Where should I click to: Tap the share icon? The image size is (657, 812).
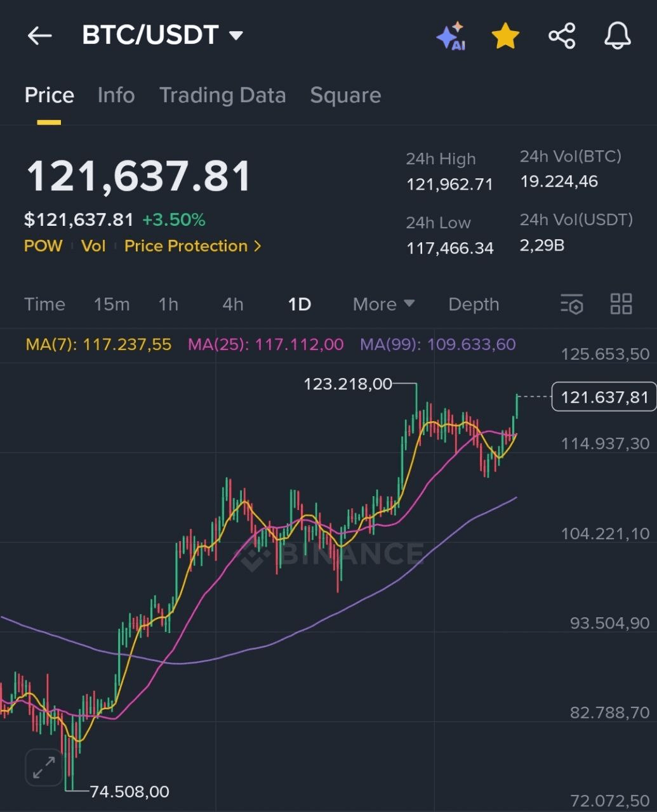pos(562,36)
